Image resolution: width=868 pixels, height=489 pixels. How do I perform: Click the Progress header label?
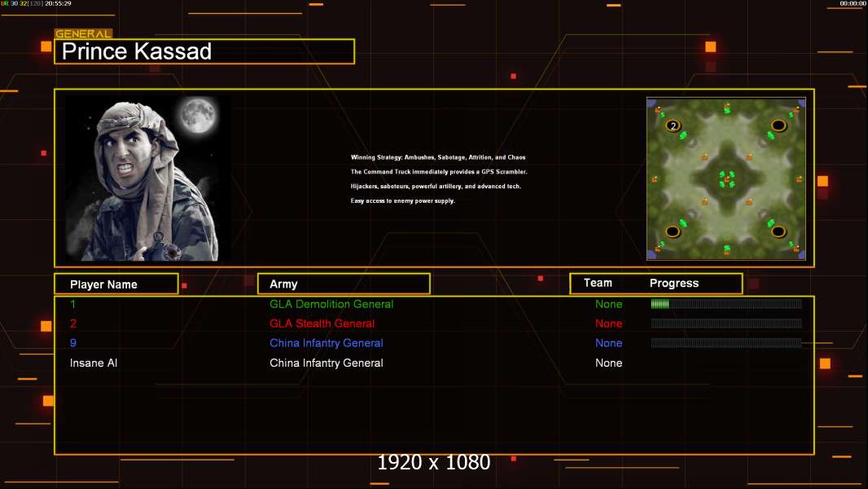pos(673,283)
